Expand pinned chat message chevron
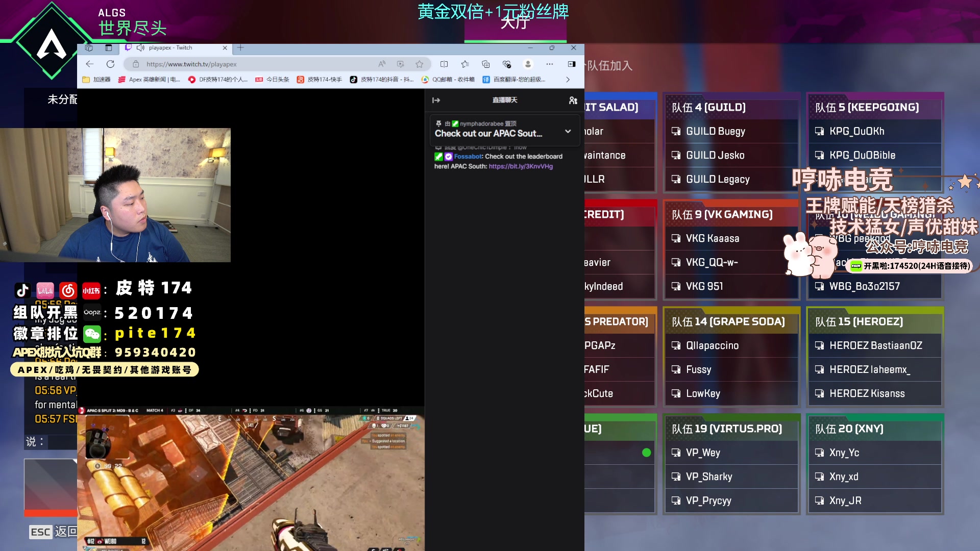980x551 pixels. [568, 131]
